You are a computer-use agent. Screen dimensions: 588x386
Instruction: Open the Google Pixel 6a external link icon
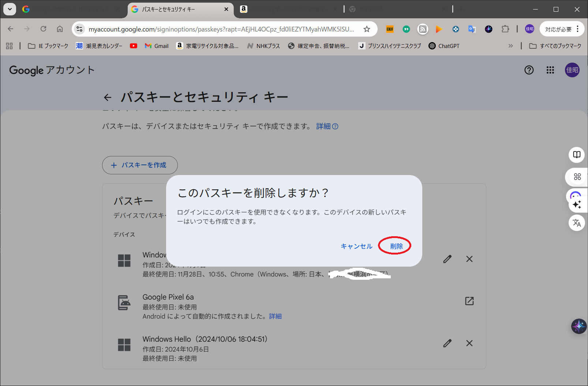[469, 301]
